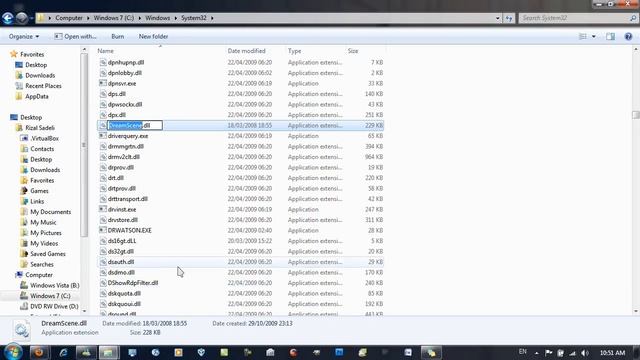Open the Organize menu
This screenshot has height=360, width=640.
coord(24,36)
